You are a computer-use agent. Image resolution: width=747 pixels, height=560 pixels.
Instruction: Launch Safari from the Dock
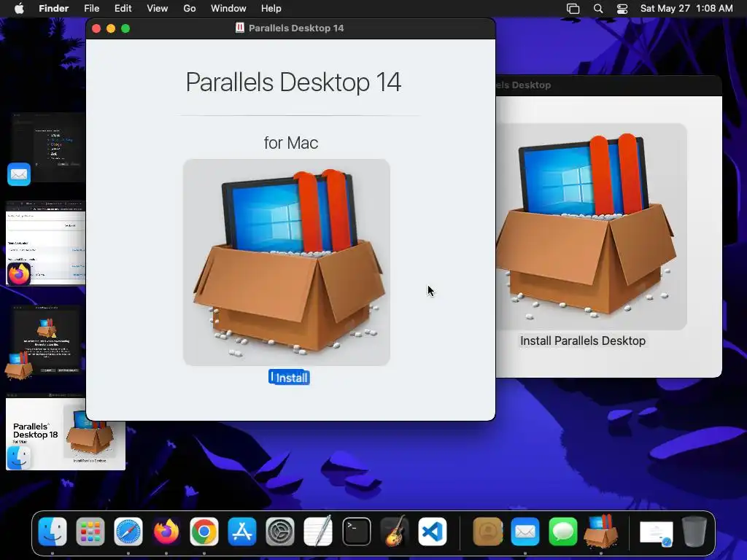(128, 532)
